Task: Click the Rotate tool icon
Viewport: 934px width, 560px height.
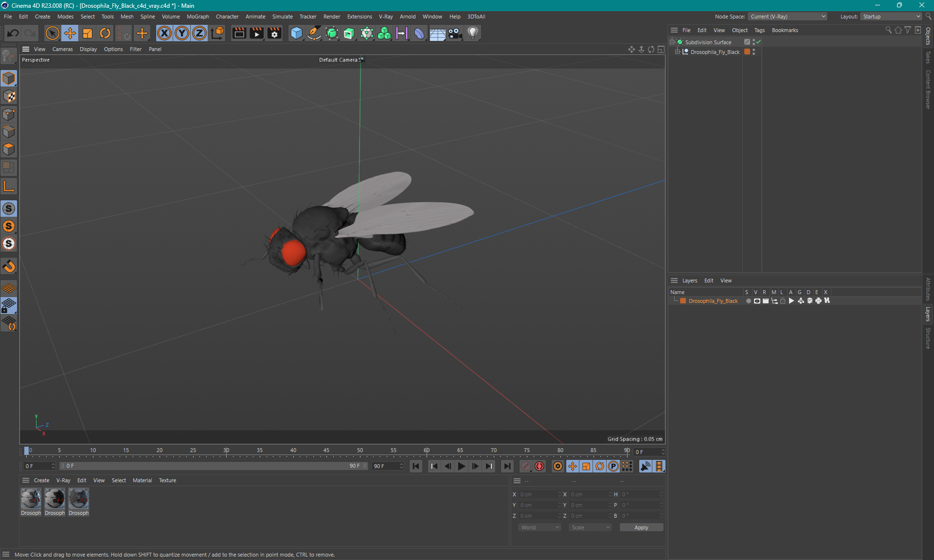Action: pos(105,33)
